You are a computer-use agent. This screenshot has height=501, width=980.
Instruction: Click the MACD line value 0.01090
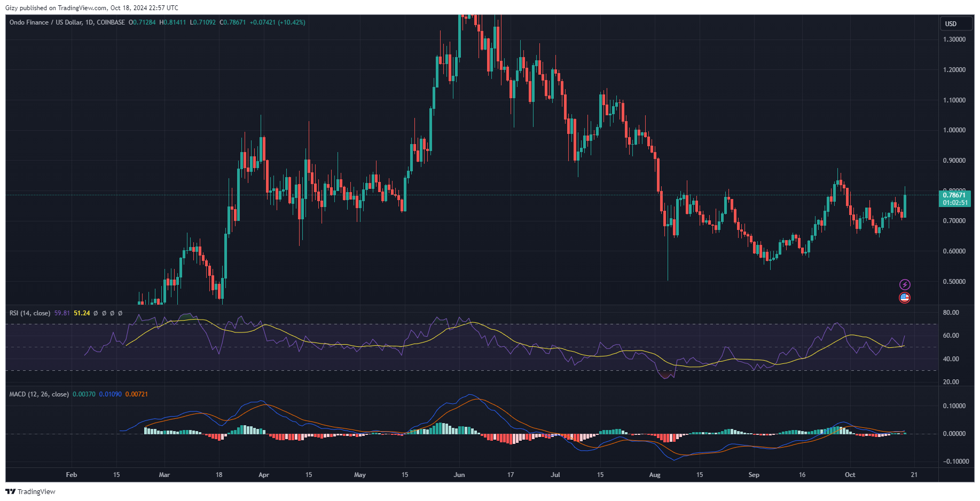click(x=111, y=394)
